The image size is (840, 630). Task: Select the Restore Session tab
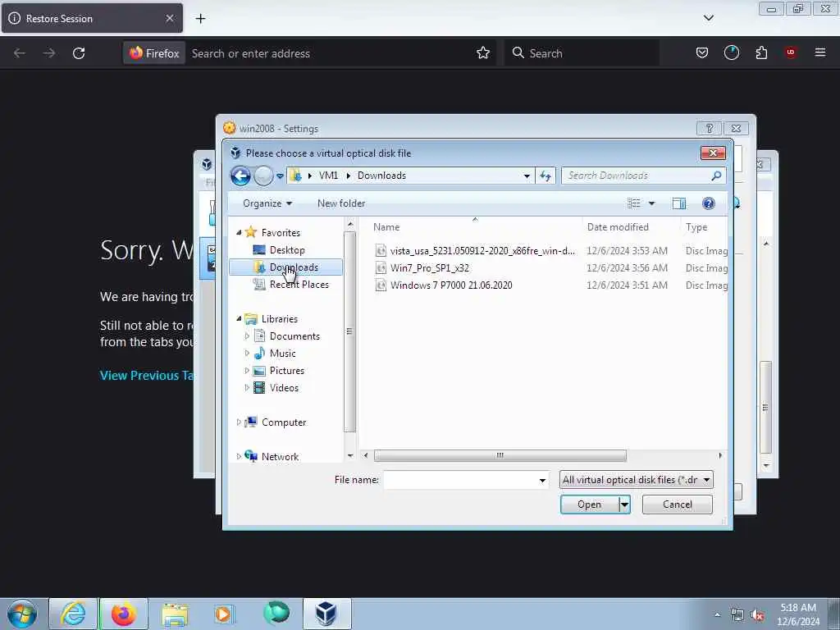point(92,19)
